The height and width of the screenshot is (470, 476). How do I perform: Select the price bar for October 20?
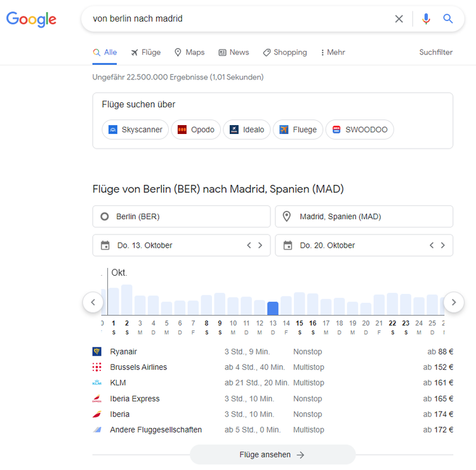366,309
